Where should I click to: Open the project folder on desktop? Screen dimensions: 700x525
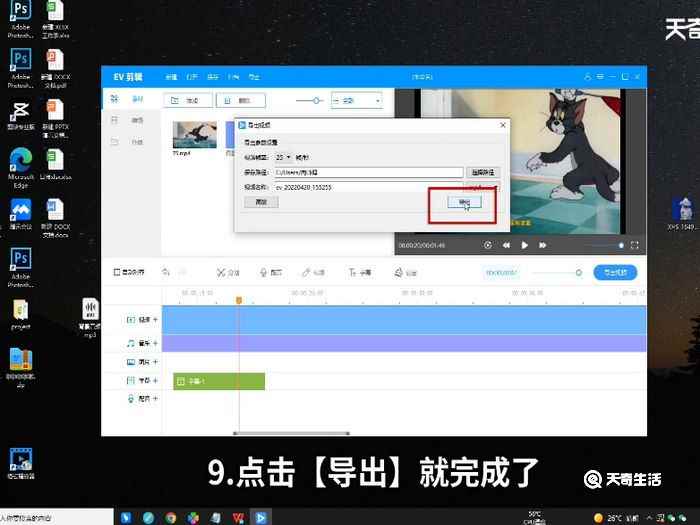point(21,314)
